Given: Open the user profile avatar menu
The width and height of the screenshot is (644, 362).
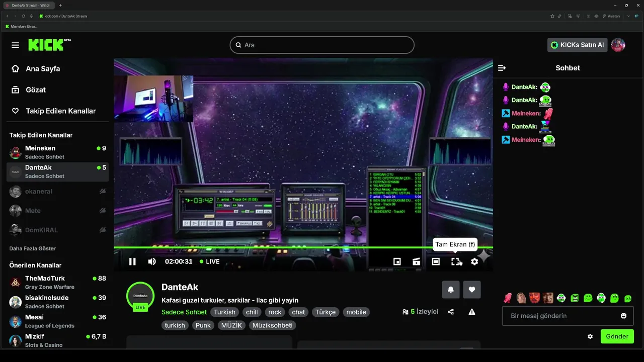Looking at the screenshot, I should pyautogui.click(x=618, y=45).
